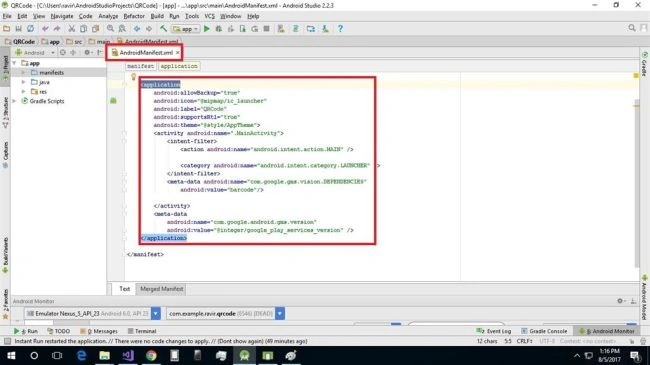This screenshot has width=650, height=365.
Task: Open the Navigate menu
Action: tap(62, 16)
